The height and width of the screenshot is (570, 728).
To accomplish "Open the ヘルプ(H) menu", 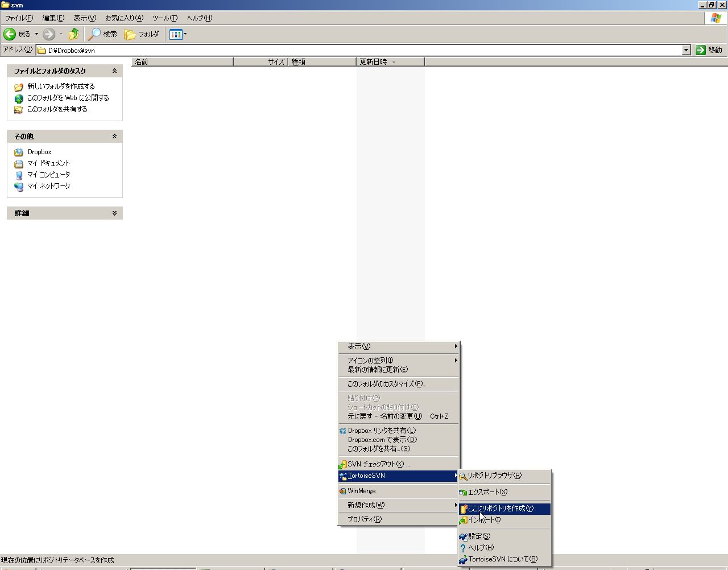I will coord(199,18).
